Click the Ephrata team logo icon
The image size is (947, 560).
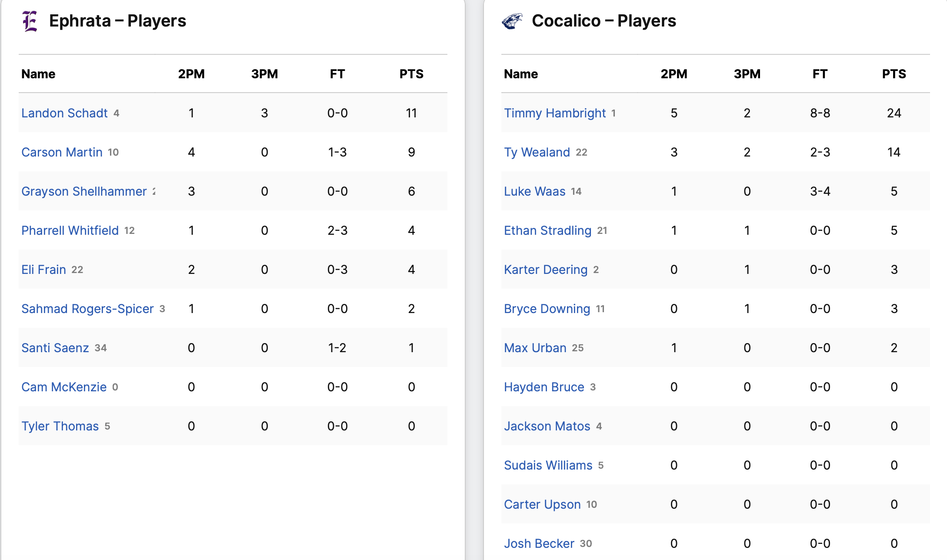pos(30,21)
